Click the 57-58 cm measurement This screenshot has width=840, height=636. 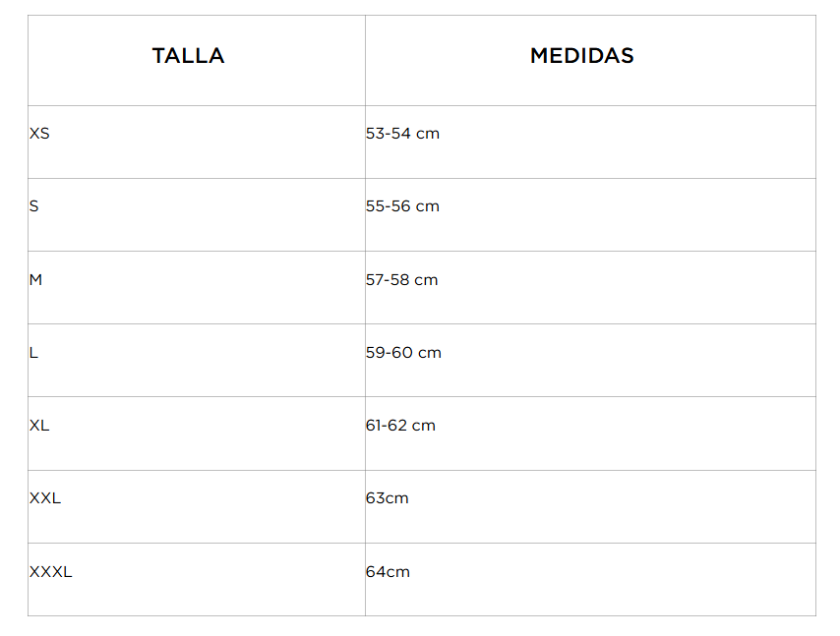click(x=401, y=280)
